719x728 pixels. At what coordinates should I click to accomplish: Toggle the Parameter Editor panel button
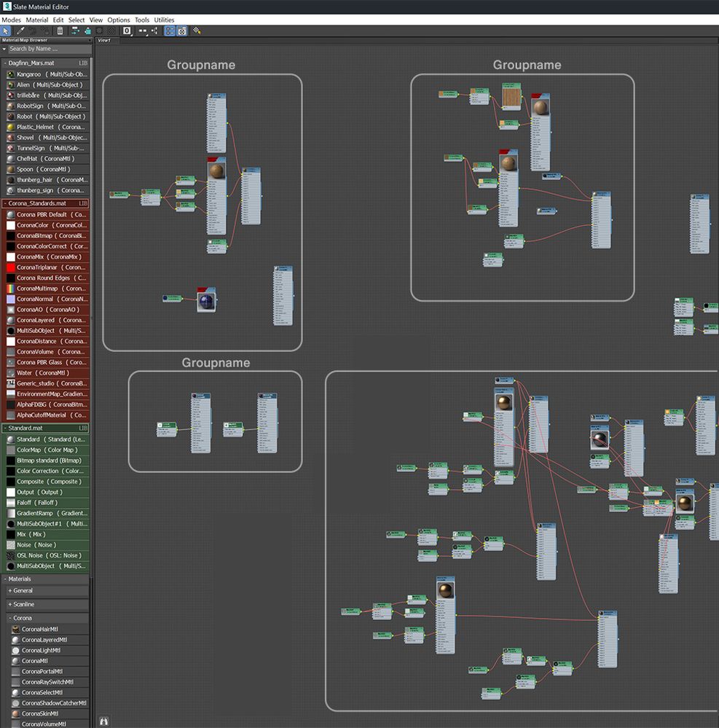tap(183, 31)
